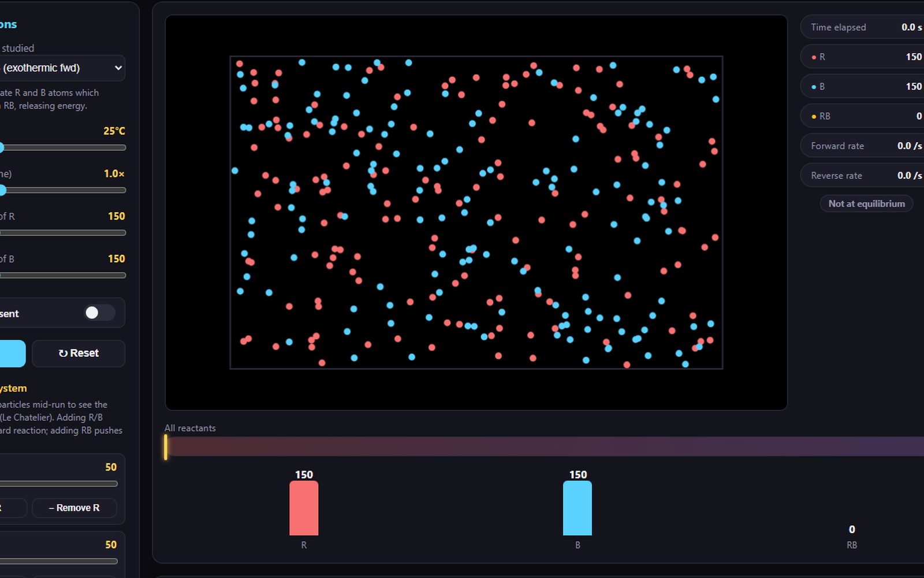
Task: Click the red dot beside the R count
Action: [x=814, y=57]
